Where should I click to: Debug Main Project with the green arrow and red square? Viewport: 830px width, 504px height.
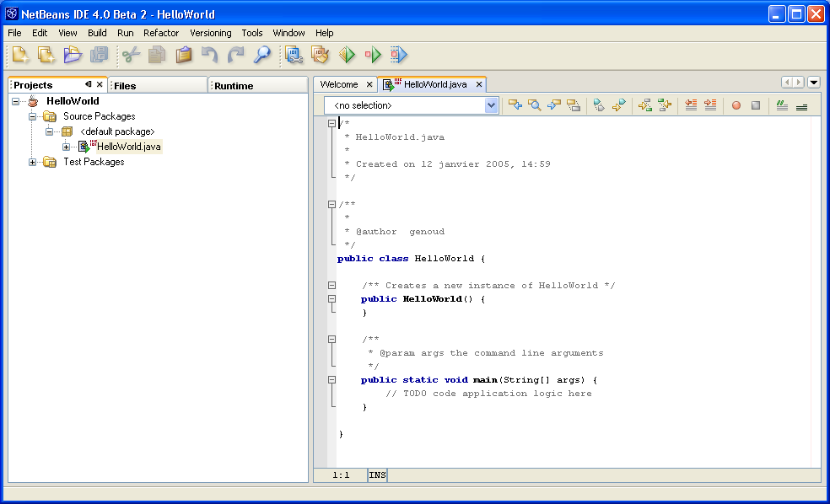(373, 55)
